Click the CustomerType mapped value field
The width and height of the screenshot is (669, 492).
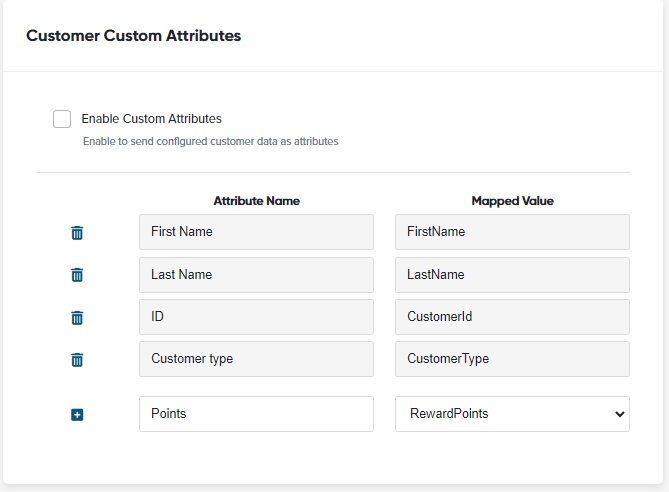512,359
